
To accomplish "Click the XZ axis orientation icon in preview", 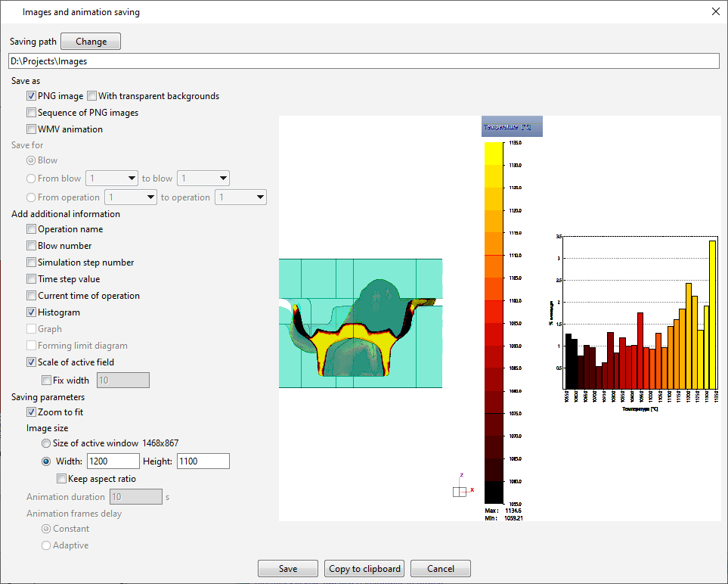I will 461,489.
